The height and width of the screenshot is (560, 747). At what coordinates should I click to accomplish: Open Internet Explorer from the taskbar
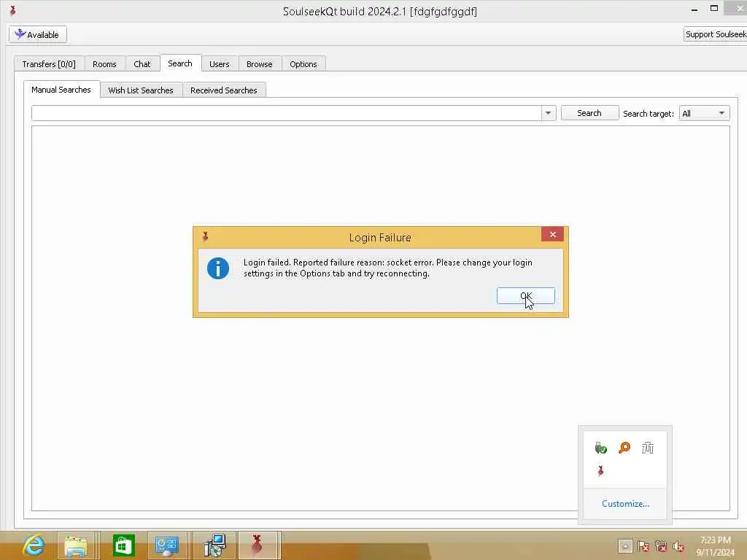[34, 545]
